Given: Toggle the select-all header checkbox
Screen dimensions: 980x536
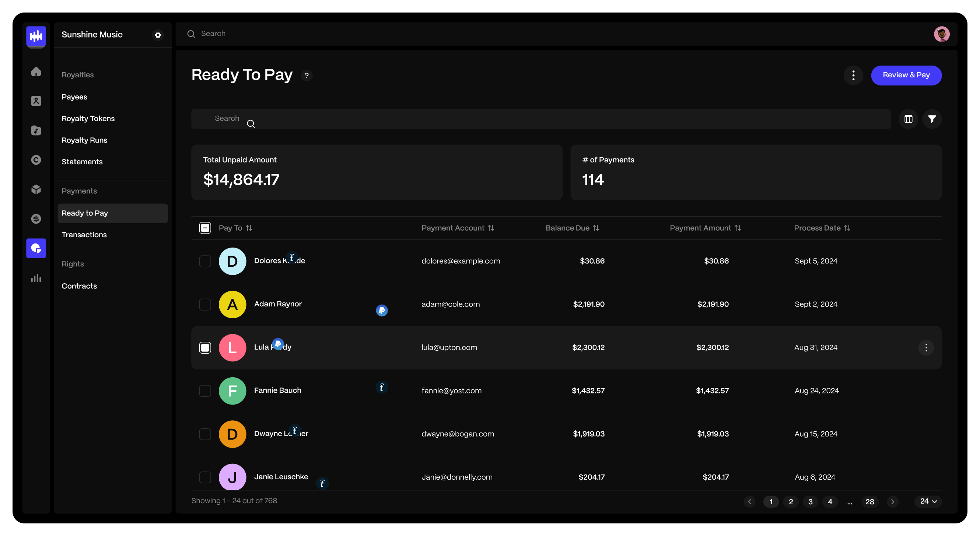Looking at the screenshot, I should pyautogui.click(x=205, y=228).
